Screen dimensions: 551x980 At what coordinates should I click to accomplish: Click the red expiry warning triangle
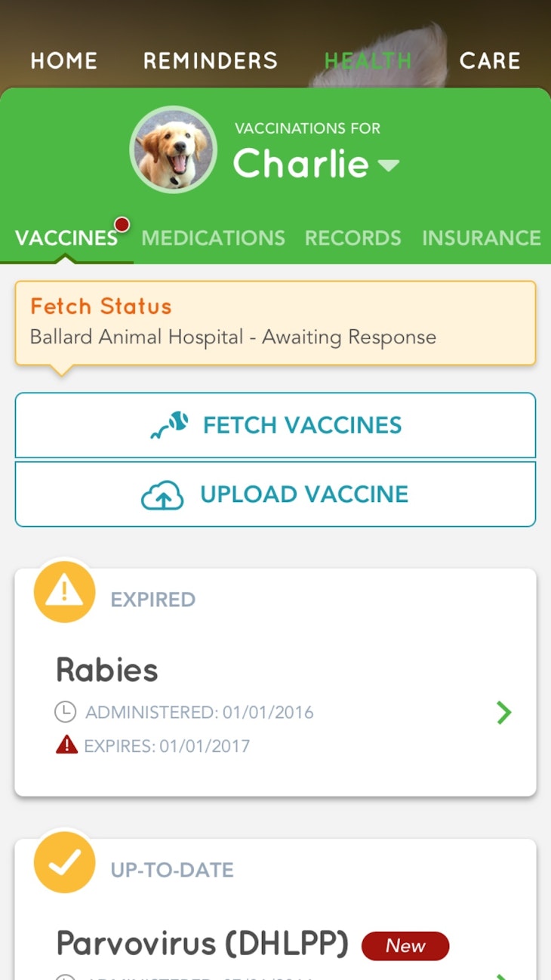point(66,746)
